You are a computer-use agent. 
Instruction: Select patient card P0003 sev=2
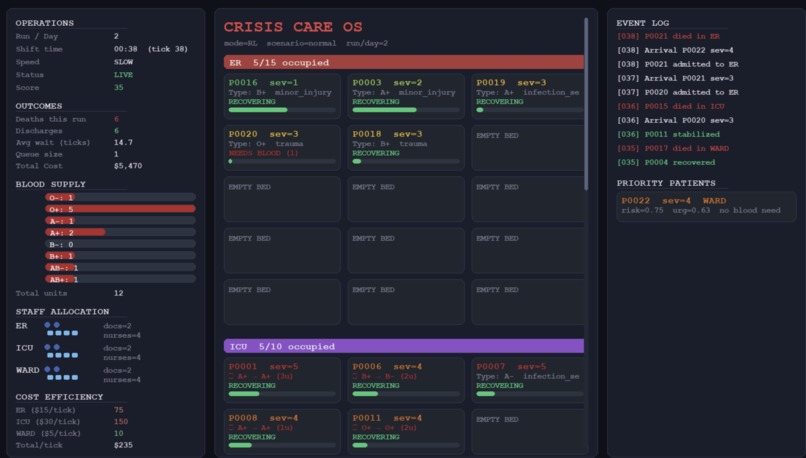(x=406, y=96)
